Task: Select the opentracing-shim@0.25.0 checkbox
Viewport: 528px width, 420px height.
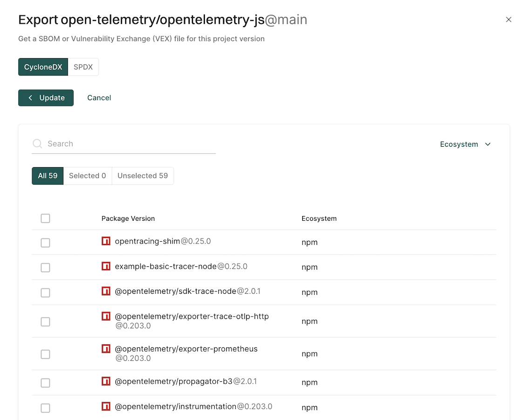Action: [x=45, y=243]
